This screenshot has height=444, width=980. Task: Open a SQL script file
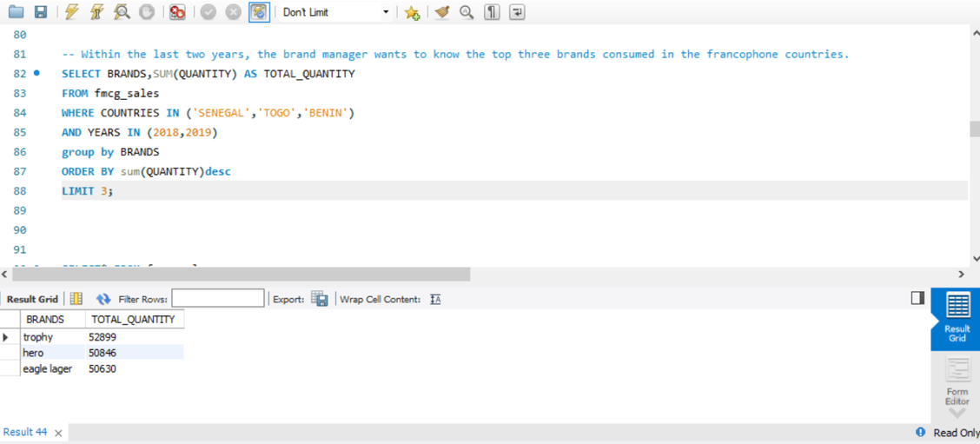point(16,12)
